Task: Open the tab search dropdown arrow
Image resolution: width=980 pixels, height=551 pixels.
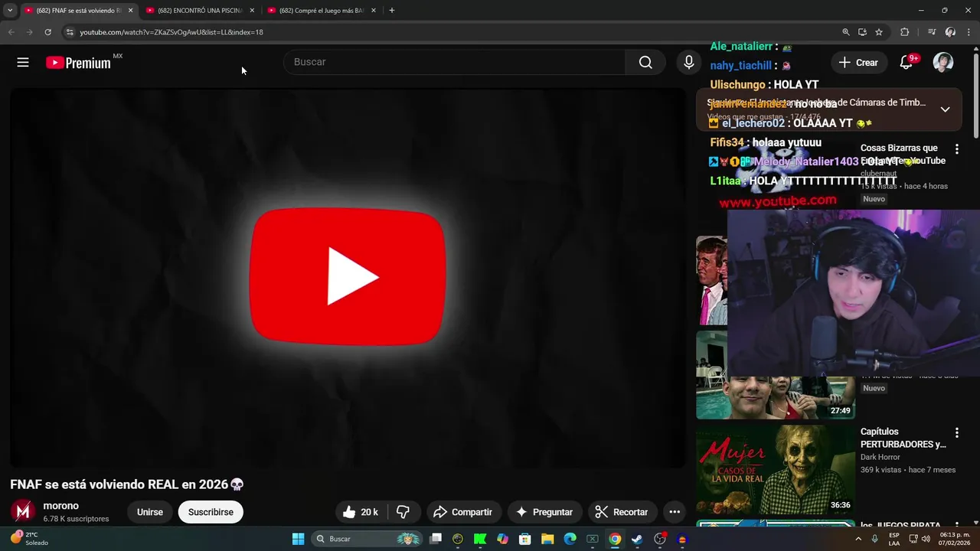Action: (10, 11)
